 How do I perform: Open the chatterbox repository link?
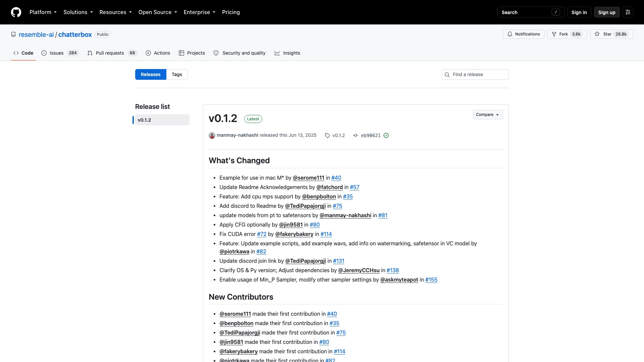click(x=75, y=35)
